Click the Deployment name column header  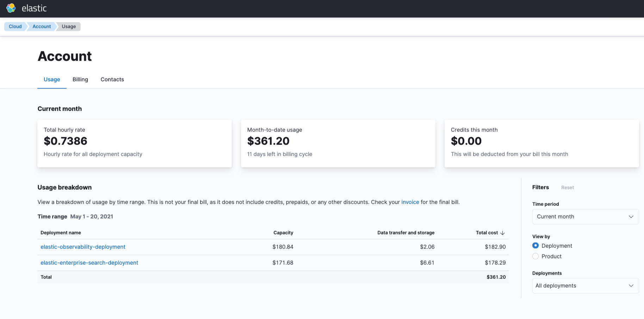[61, 233]
